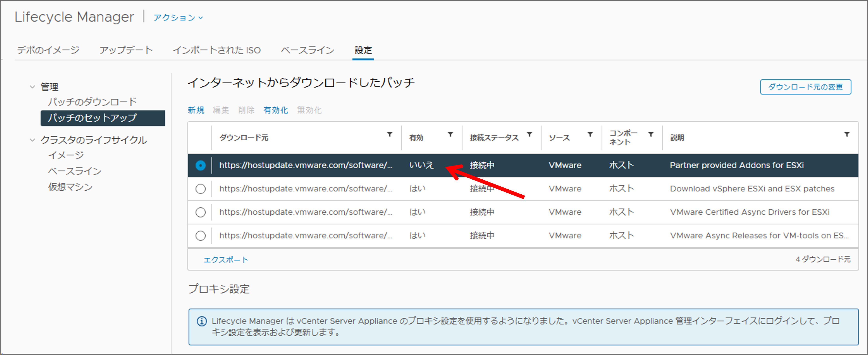Click the プロキシ設定 heading

tap(219, 289)
